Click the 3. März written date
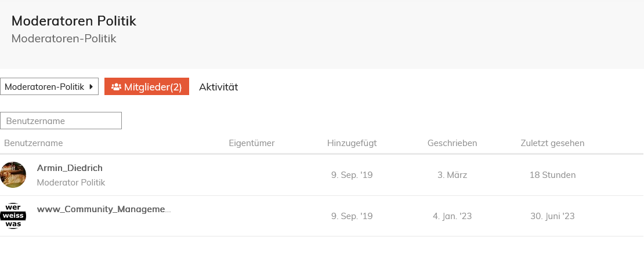Viewport: 644px width, 262px height. [x=452, y=175]
